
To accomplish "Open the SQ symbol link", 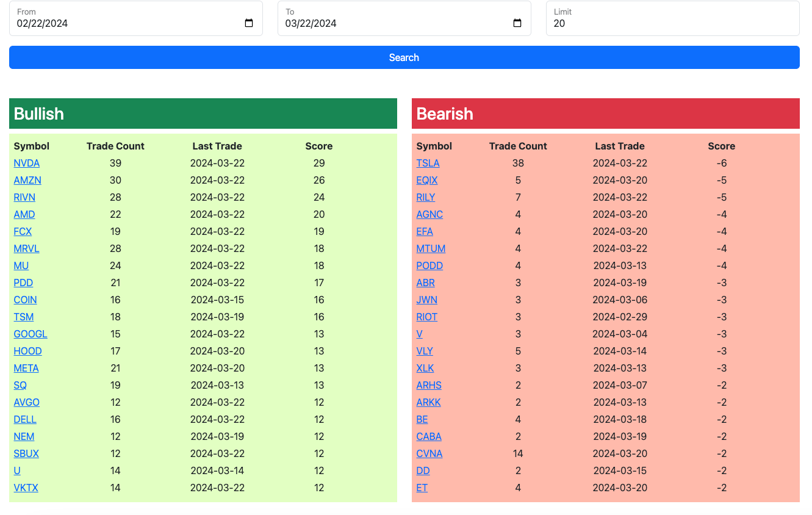I will (x=20, y=385).
